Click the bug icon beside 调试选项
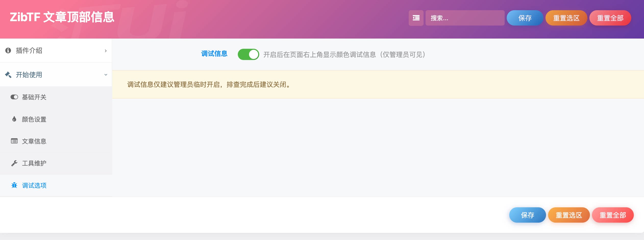 15,185
